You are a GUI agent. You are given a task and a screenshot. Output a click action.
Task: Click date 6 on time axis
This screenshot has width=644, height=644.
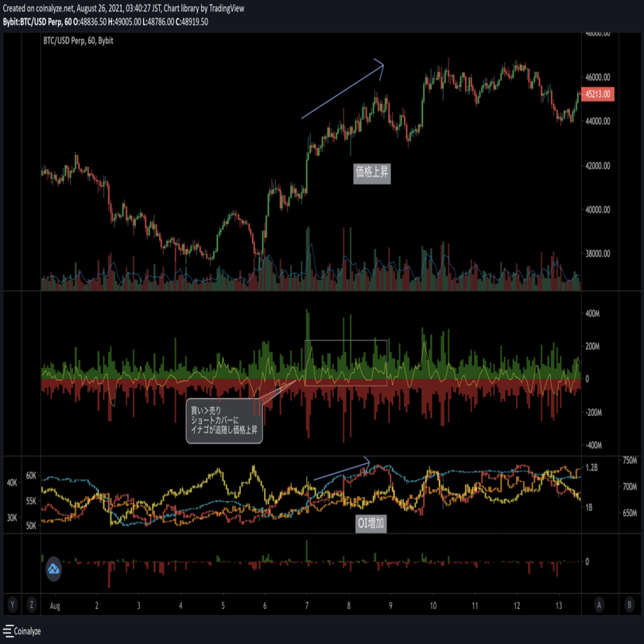pyautogui.click(x=265, y=606)
